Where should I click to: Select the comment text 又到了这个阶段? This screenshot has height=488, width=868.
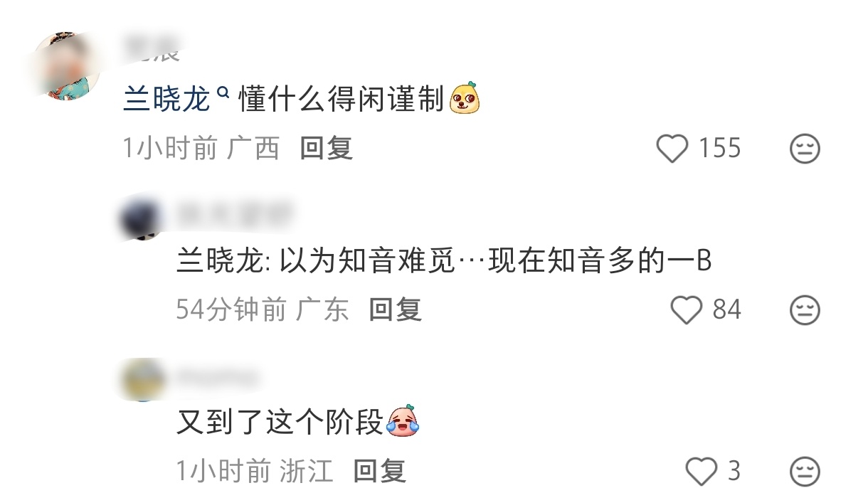point(280,422)
